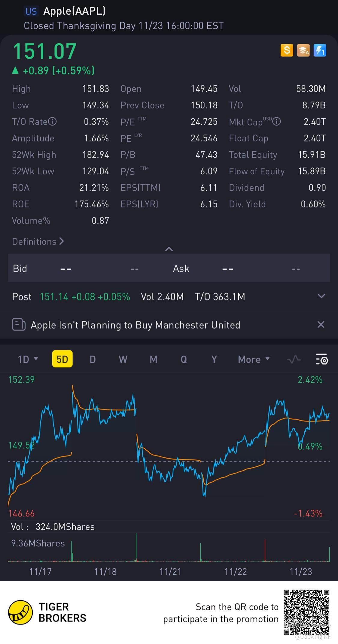The height and width of the screenshot is (644, 338).
Task: Tap the 11/21 date on chart axis
Action: click(170, 572)
